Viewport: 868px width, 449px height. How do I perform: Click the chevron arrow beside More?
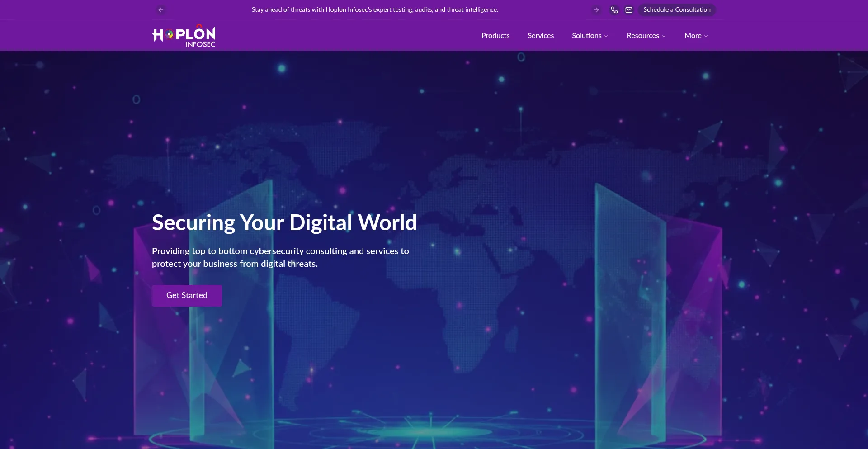706,36
